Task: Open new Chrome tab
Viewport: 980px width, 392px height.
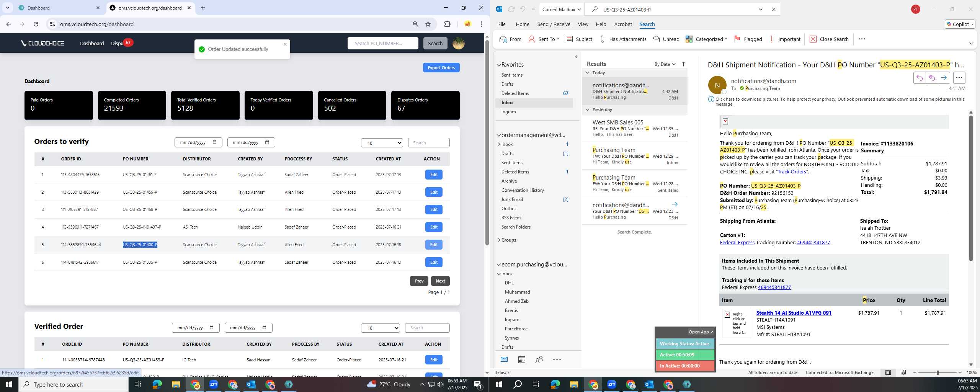Action: [203, 8]
